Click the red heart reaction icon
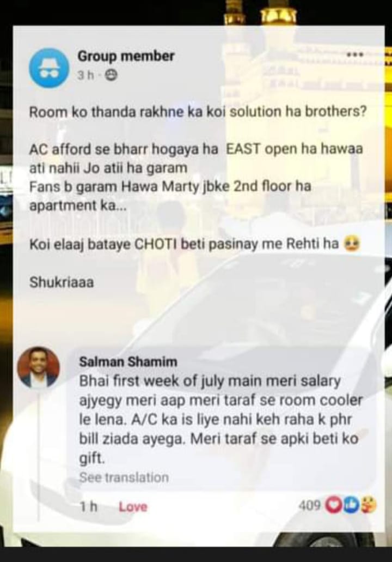392x562 pixels. point(333,505)
